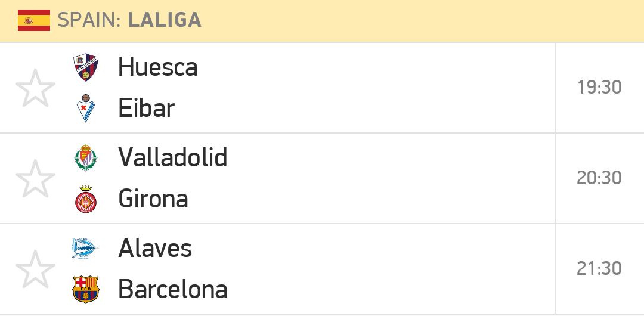644x316 pixels.
Task: Click the Spain flag icon
Action: [x=34, y=20]
